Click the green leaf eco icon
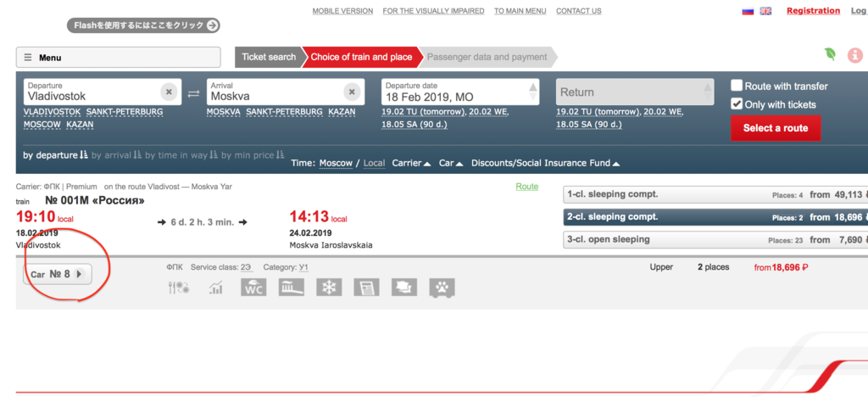 830,53
